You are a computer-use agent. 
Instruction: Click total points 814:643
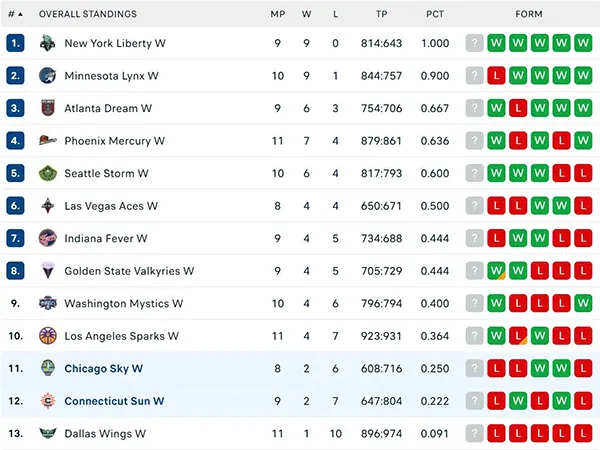tap(382, 43)
